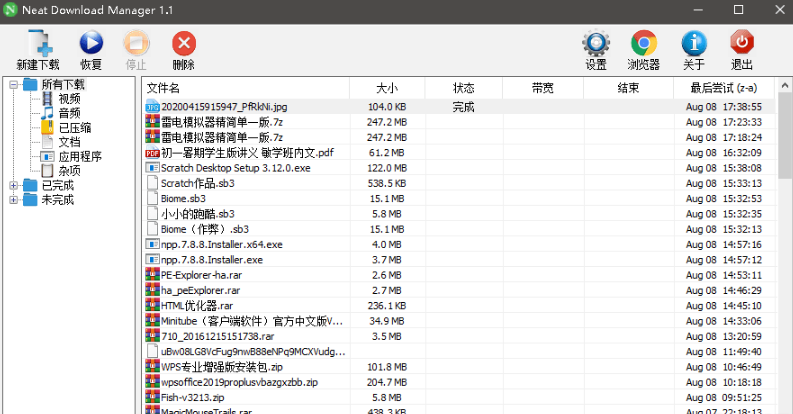Select the 应用程序 category in sidebar
The image size is (793, 414).
coord(80,157)
